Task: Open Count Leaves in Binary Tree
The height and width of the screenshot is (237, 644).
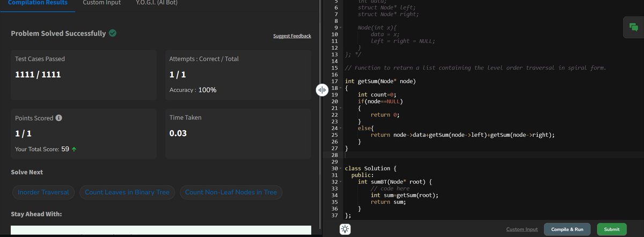Action: tap(127, 192)
